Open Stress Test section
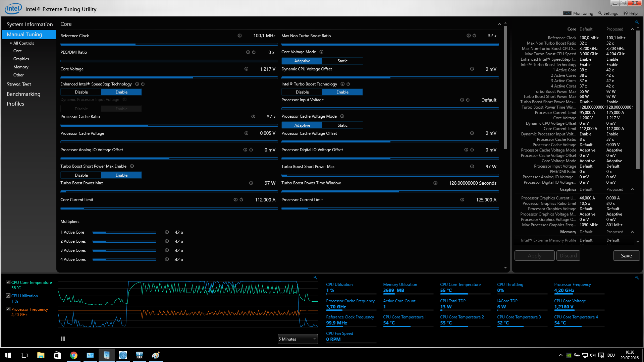The height and width of the screenshot is (362, 644). 19,84
